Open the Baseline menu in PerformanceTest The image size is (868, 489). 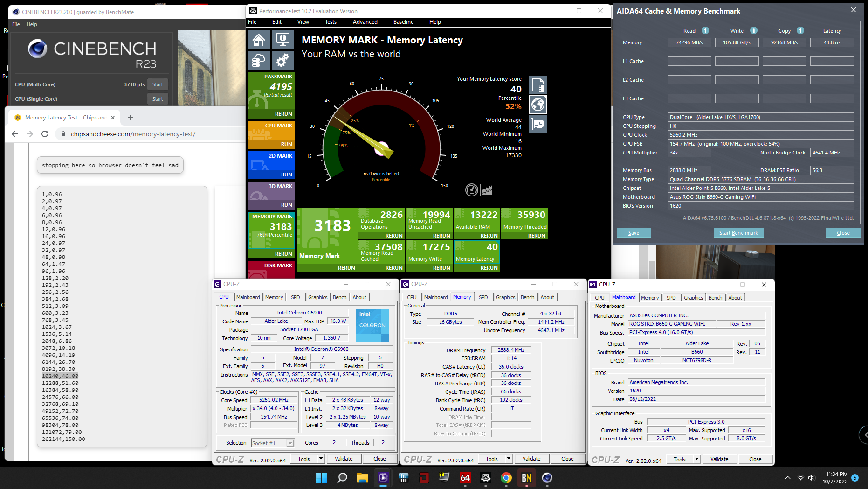[403, 22]
